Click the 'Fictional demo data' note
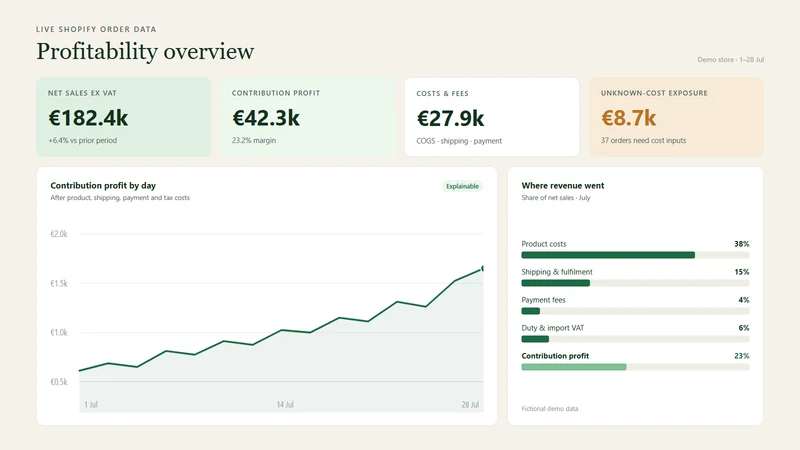This screenshot has width=800, height=450. 550,409
